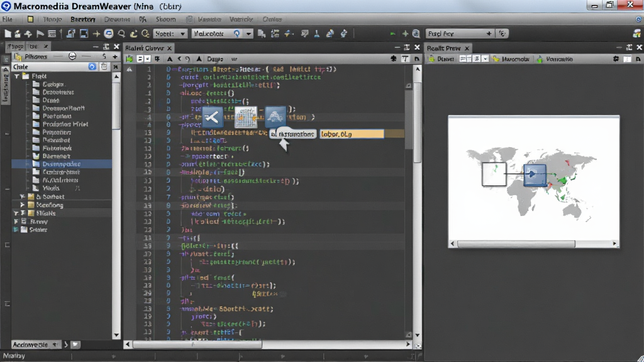644x362 pixels.
Task: Click the preview pane's horizontal scrollbar thumb
Action: click(x=516, y=244)
